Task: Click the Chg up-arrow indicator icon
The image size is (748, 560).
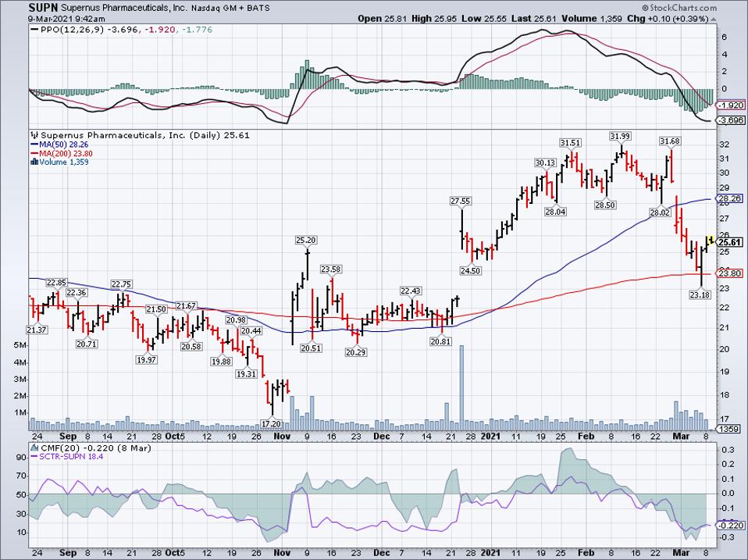Action: [x=714, y=19]
